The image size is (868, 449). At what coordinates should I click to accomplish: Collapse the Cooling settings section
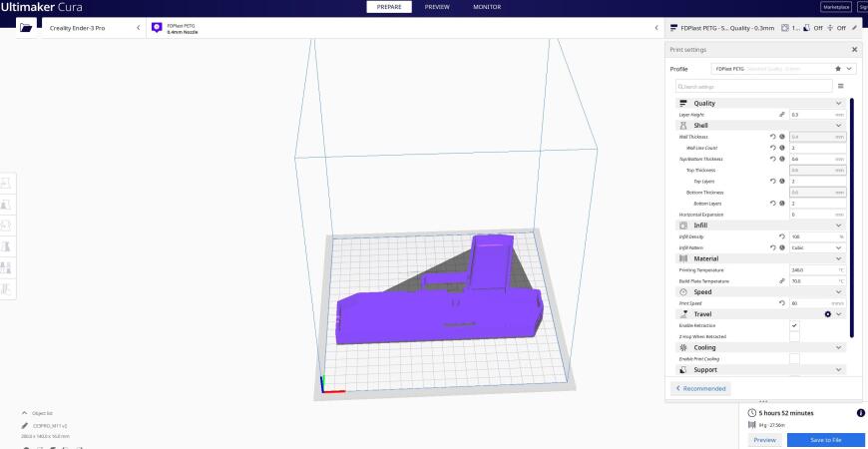761,347
